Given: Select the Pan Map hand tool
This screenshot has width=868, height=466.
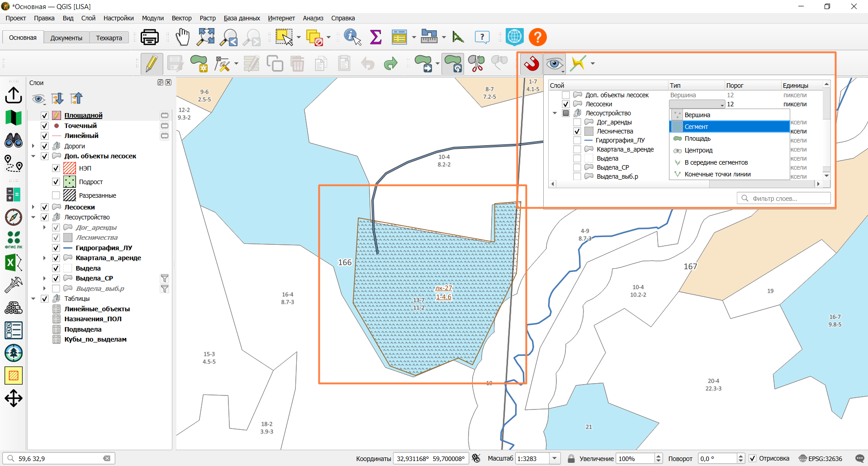Looking at the screenshot, I should coord(183,37).
